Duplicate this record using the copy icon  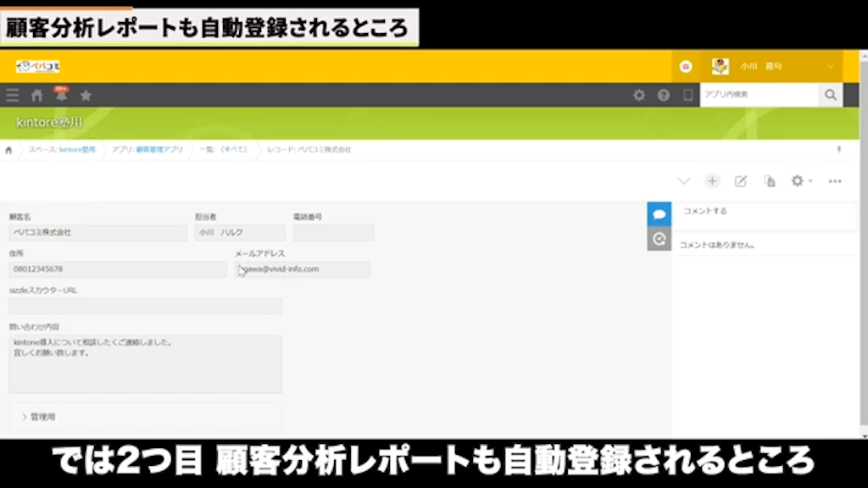coord(768,180)
